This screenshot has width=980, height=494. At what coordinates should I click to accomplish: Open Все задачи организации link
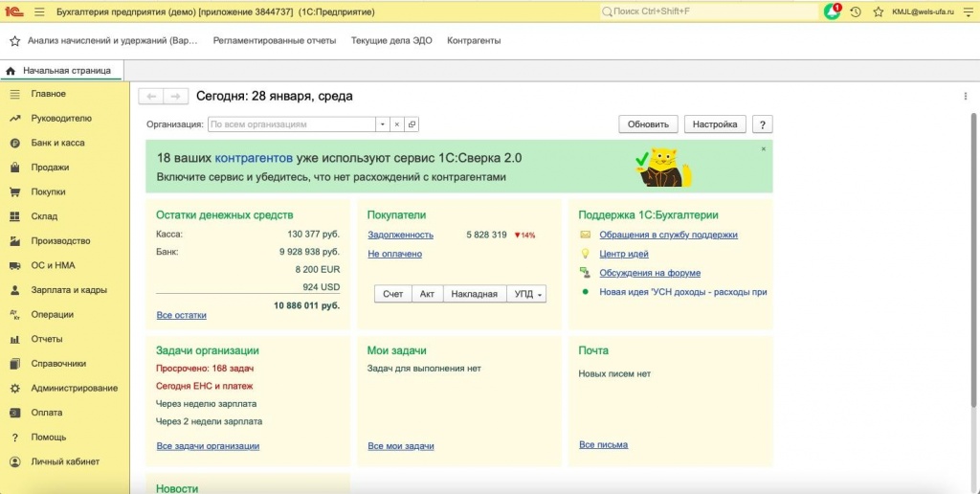click(208, 446)
